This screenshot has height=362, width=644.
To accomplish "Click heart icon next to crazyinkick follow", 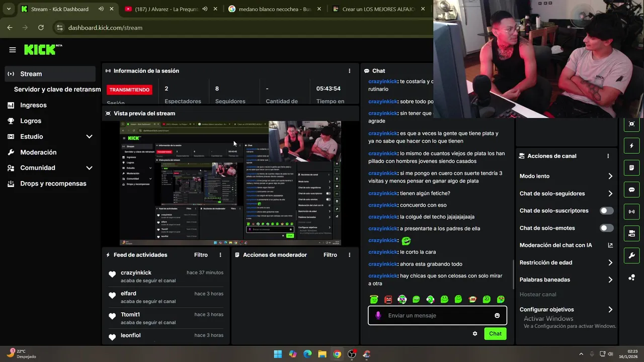I will (112, 275).
